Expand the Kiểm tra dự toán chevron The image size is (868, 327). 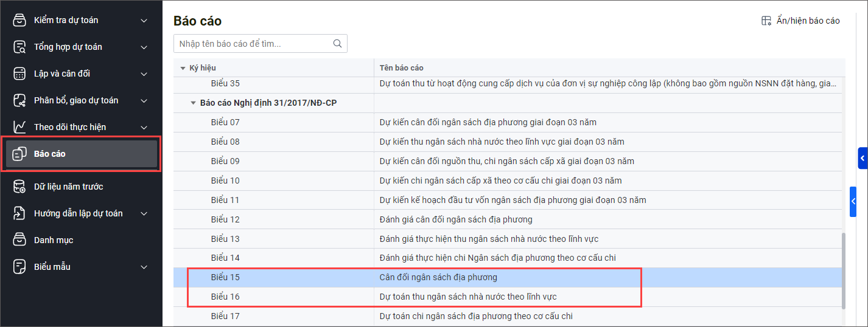tap(144, 21)
